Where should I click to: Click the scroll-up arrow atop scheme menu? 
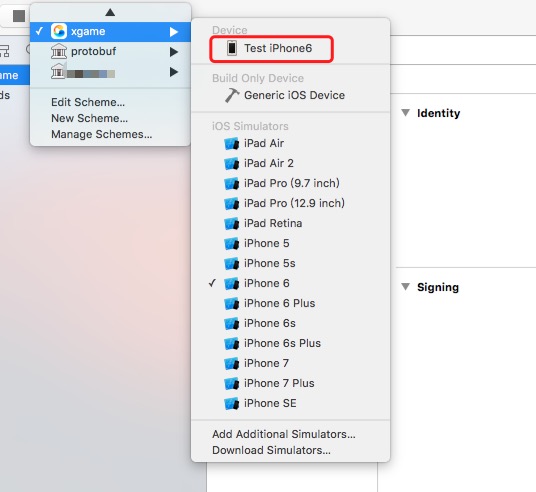110,12
